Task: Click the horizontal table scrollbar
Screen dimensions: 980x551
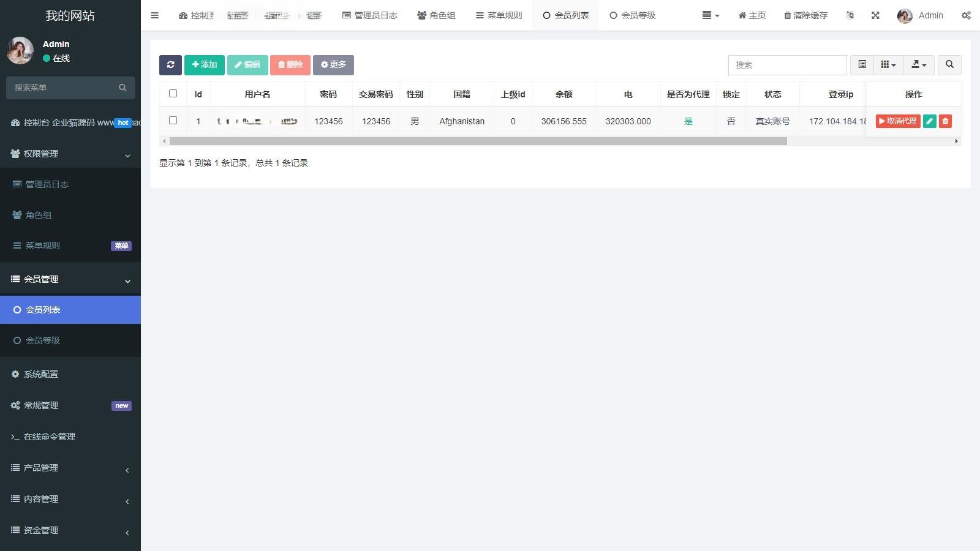Action: [478, 141]
